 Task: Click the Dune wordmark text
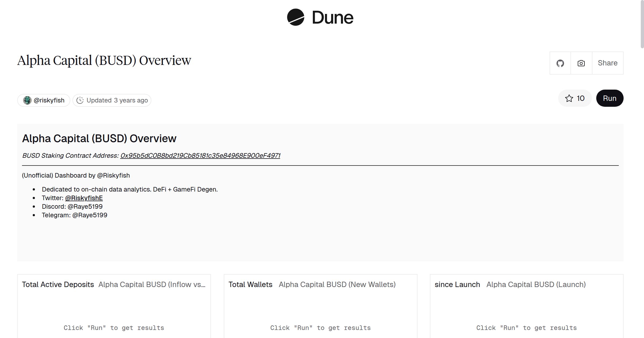click(332, 18)
